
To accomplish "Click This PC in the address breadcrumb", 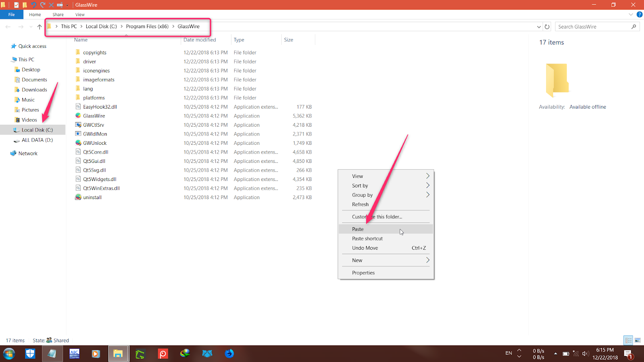I will click(69, 27).
